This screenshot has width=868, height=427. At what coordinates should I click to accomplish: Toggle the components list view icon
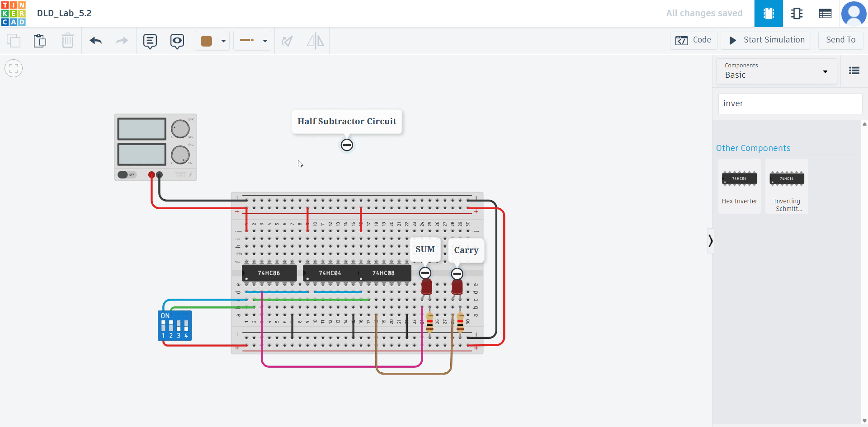[854, 70]
